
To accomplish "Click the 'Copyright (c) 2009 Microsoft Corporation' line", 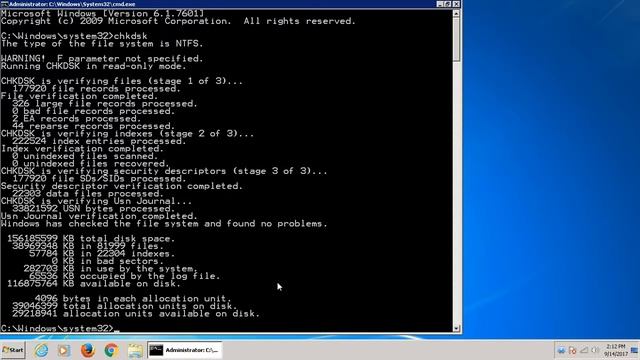I will pyautogui.click(x=178, y=21).
